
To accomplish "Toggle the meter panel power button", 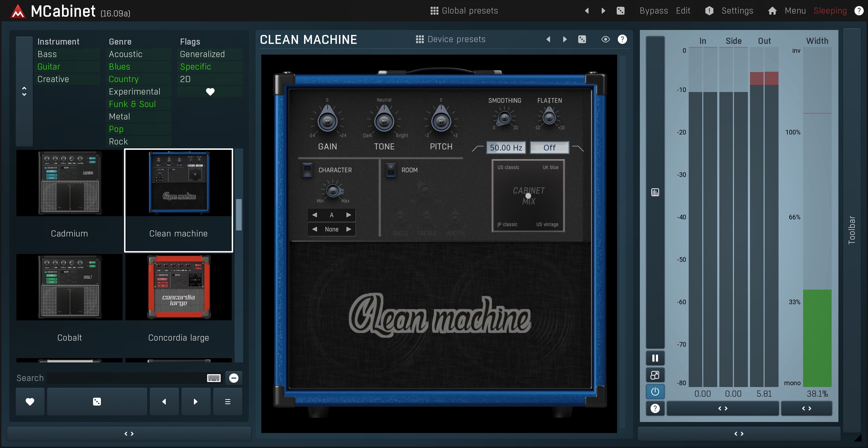I will pos(655,392).
